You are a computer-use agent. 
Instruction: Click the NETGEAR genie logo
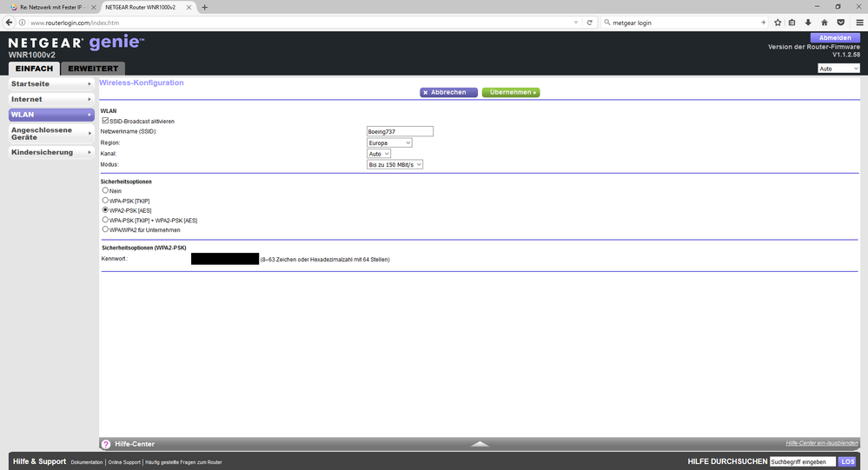pyautogui.click(x=76, y=43)
